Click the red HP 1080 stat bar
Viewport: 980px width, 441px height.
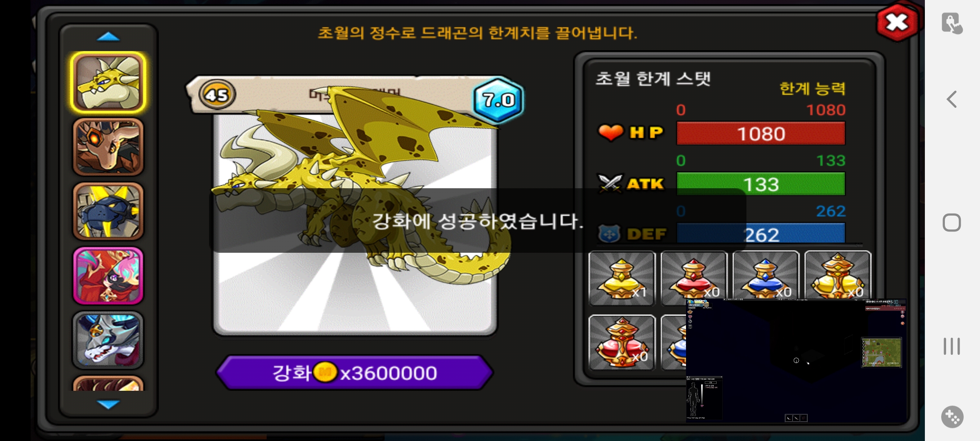pos(761,134)
